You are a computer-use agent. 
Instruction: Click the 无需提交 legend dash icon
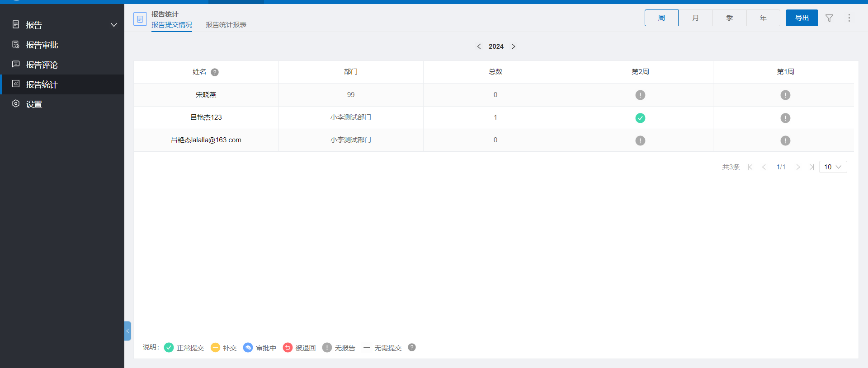tap(367, 347)
